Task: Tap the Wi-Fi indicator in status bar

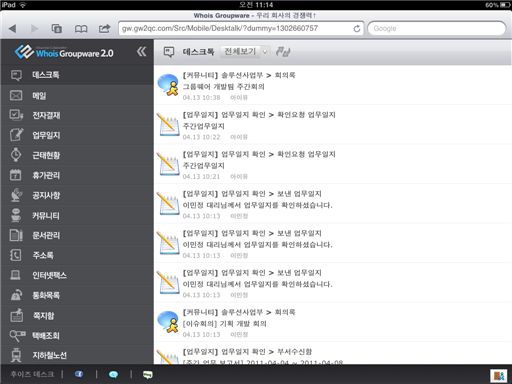Action: click(23, 5)
